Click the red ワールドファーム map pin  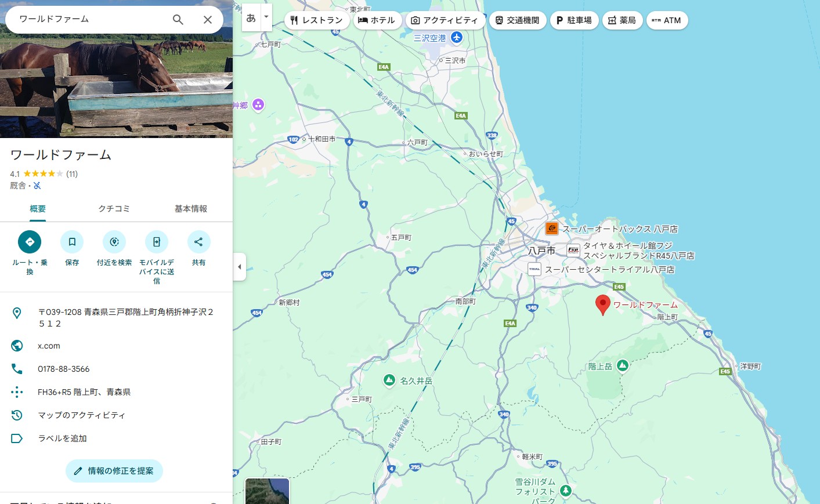pos(603,304)
